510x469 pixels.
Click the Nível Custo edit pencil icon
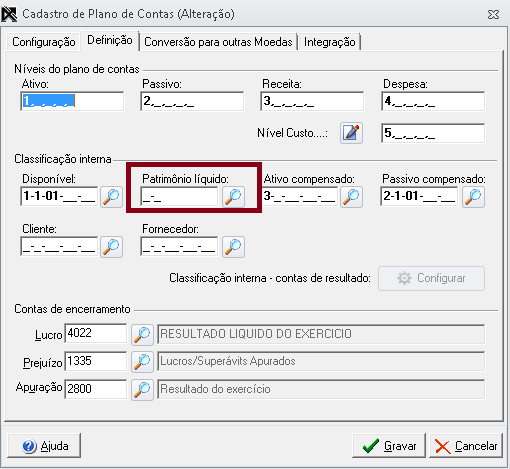click(351, 133)
